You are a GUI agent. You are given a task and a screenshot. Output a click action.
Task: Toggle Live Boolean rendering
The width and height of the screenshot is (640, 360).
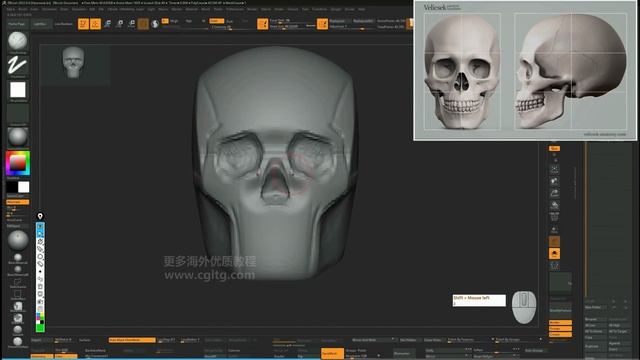[63, 24]
